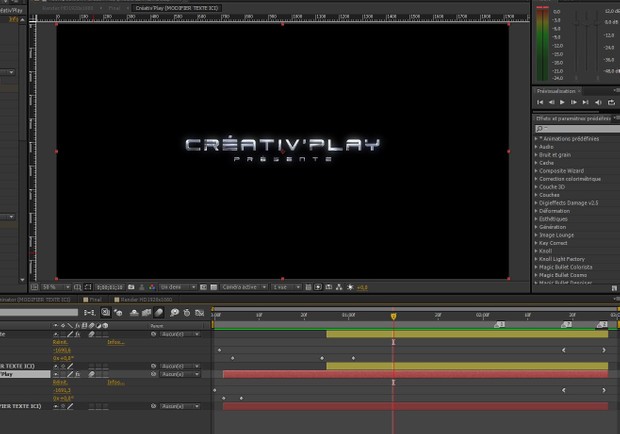Open the RGB channel display icon
This screenshot has height=434, width=620.
pos(152,287)
